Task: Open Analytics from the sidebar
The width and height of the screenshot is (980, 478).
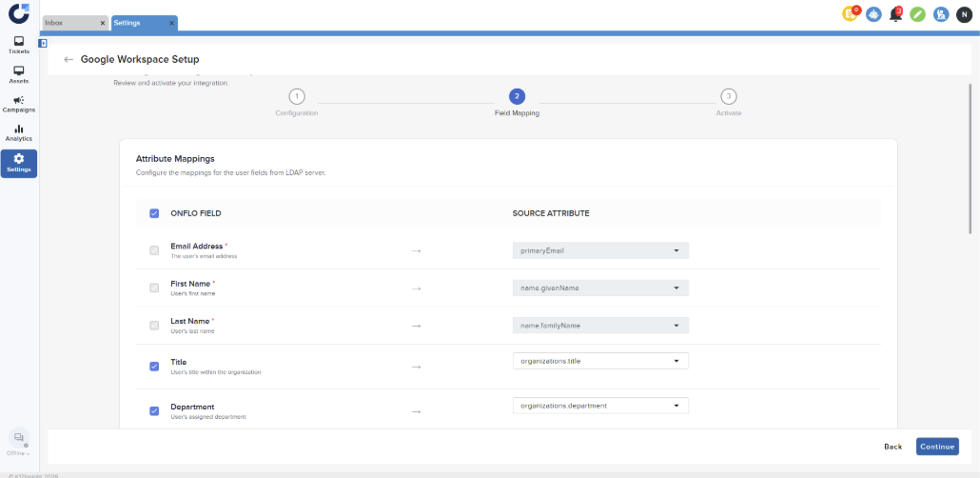Action: (x=19, y=132)
